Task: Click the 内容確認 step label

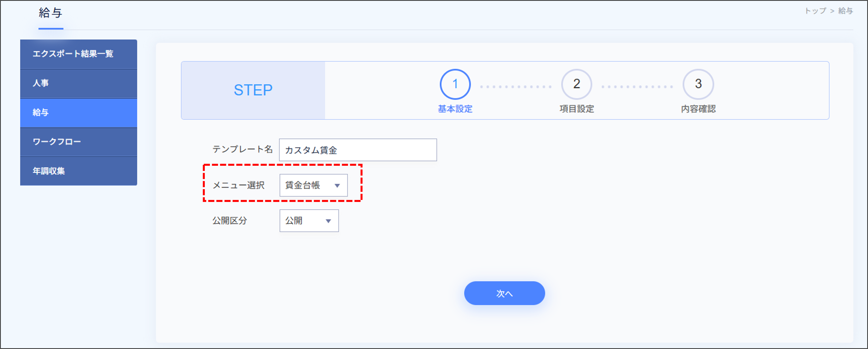Action: [698, 109]
